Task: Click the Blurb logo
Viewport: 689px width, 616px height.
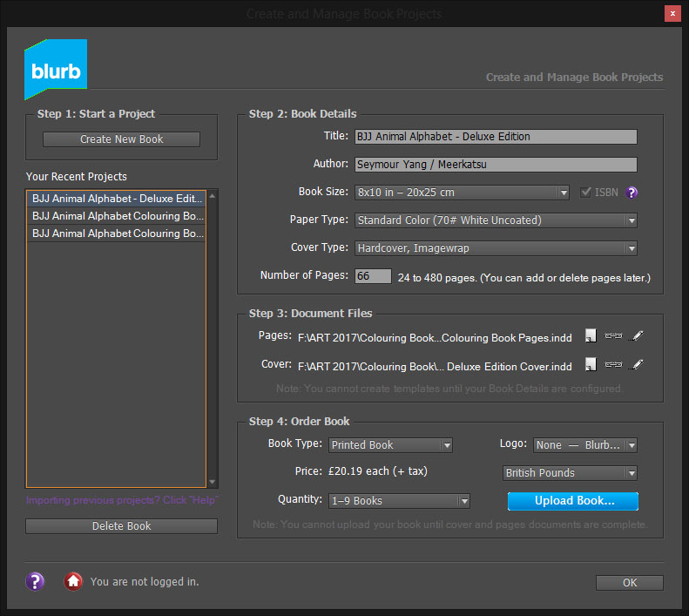Action: [x=56, y=69]
